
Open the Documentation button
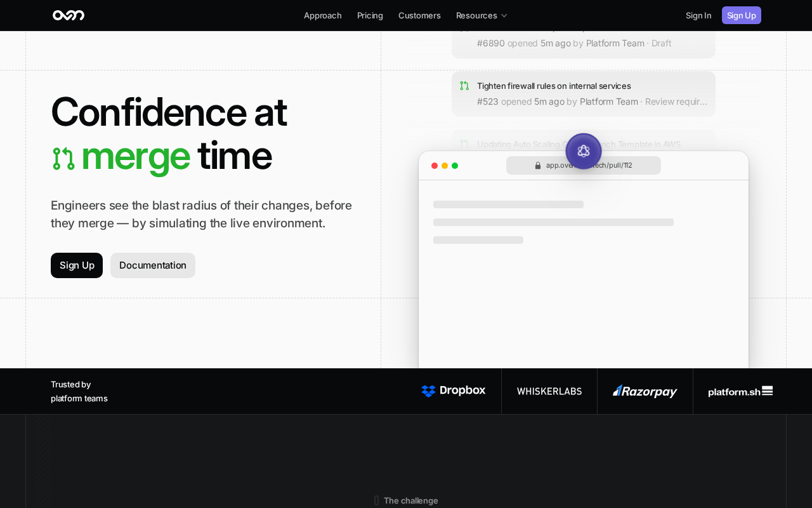click(153, 265)
